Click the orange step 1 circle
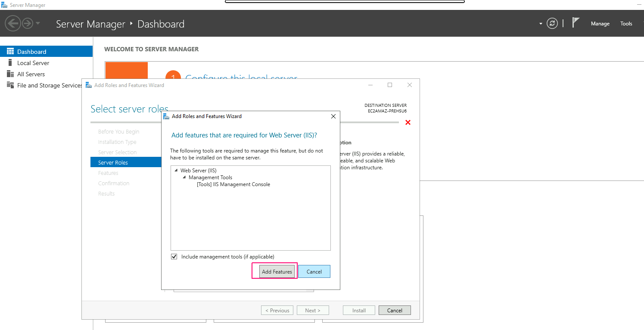Viewport: 644px width, 330px height. (173, 74)
